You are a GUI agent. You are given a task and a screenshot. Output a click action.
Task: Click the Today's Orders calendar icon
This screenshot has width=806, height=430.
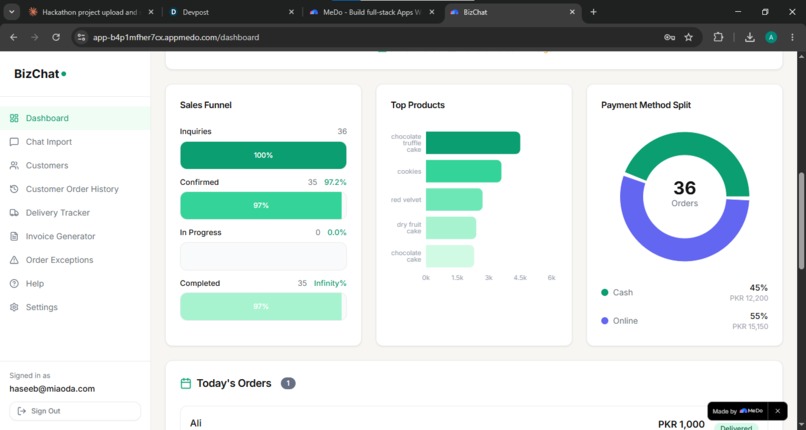pos(186,383)
